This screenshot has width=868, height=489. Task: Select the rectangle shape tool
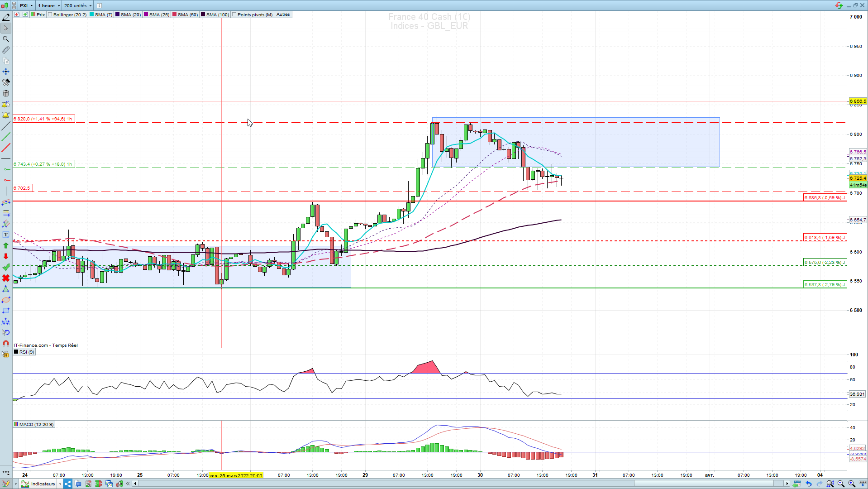coord(6,311)
